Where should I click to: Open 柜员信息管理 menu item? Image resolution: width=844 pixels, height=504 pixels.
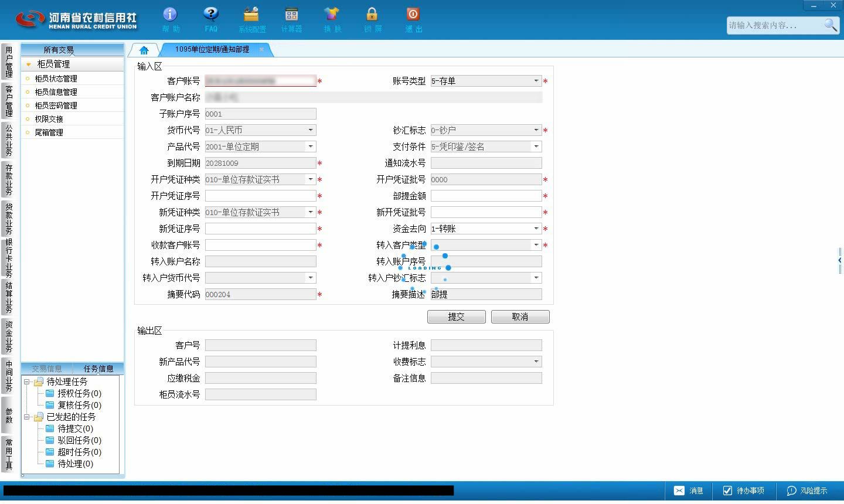click(x=73, y=92)
